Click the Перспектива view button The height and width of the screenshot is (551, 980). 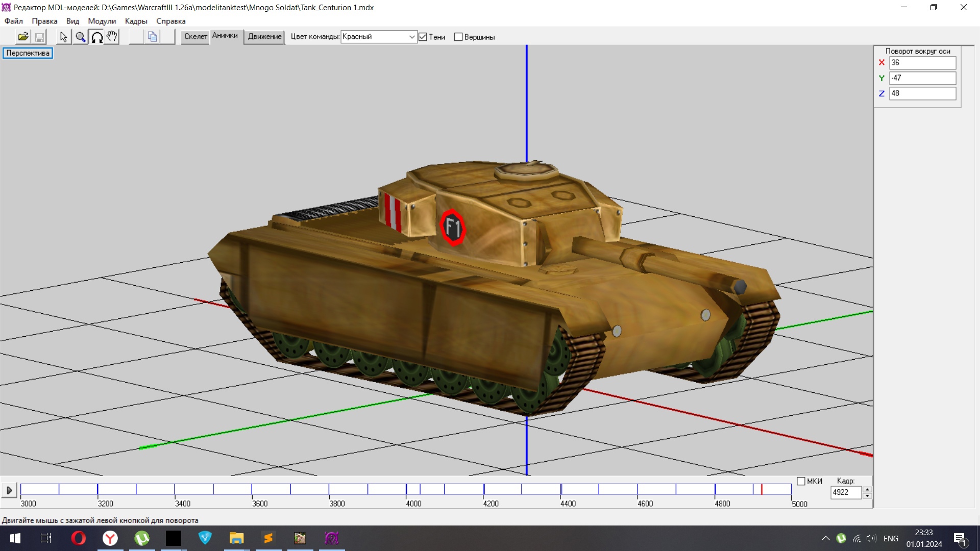click(28, 53)
